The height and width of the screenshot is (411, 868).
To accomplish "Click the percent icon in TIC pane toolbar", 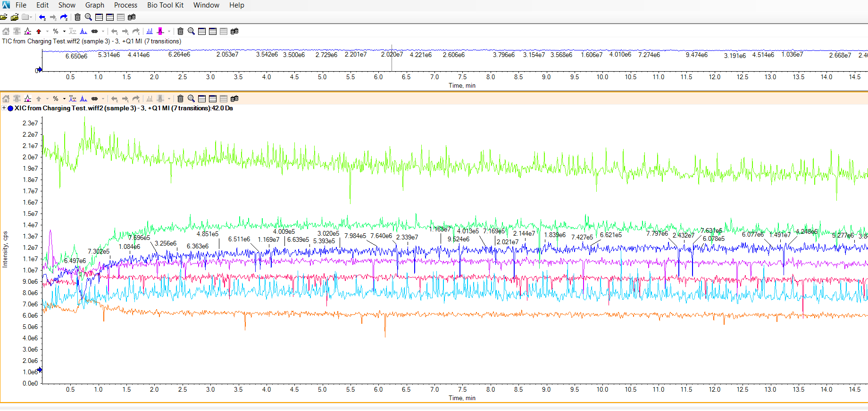I will click(x=56, y=32).
